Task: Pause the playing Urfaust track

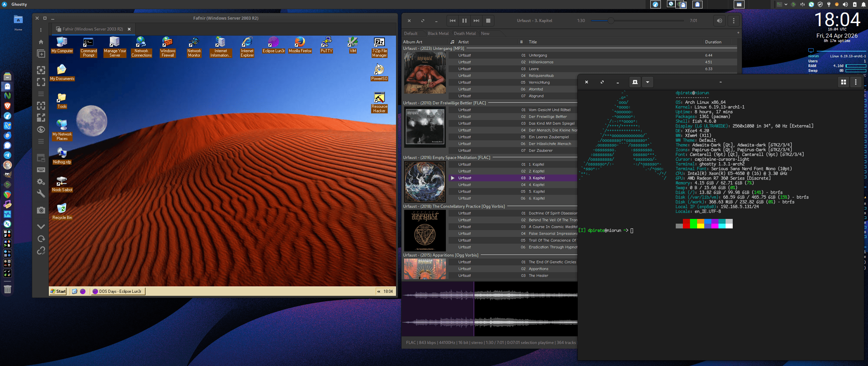Action: pyautogui.click(x=465, y=21)
